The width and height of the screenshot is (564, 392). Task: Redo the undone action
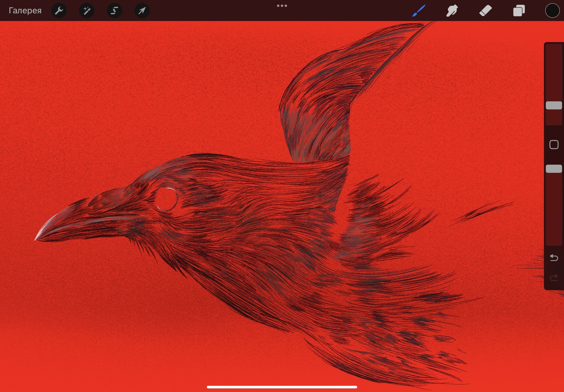tap(554, 278)
